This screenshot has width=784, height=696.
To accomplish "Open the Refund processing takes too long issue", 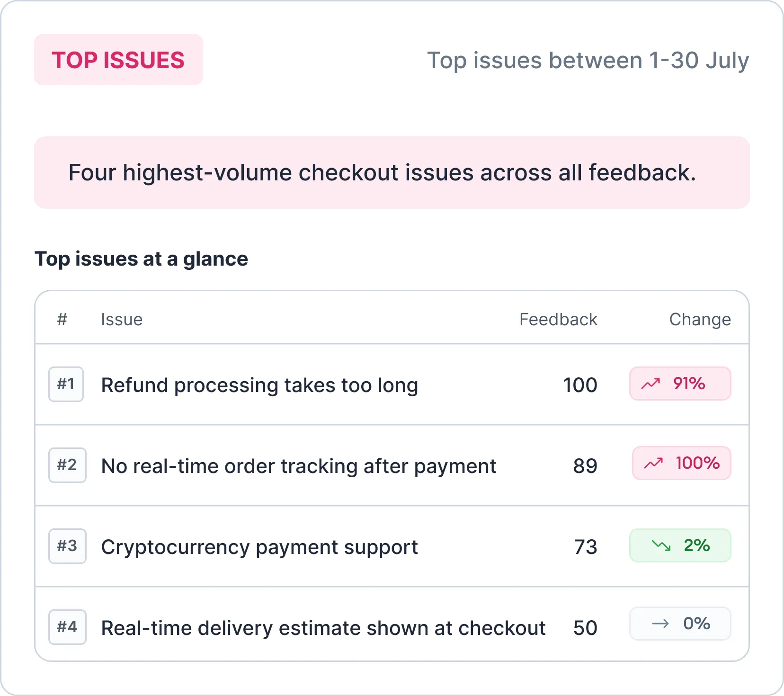I will pyautogui.click(x=259, y=385).
